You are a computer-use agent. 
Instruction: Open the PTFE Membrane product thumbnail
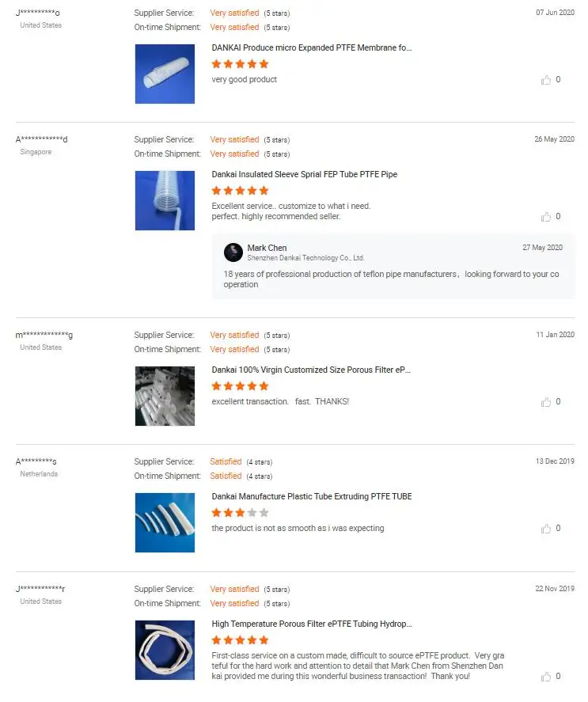(165, 74)
